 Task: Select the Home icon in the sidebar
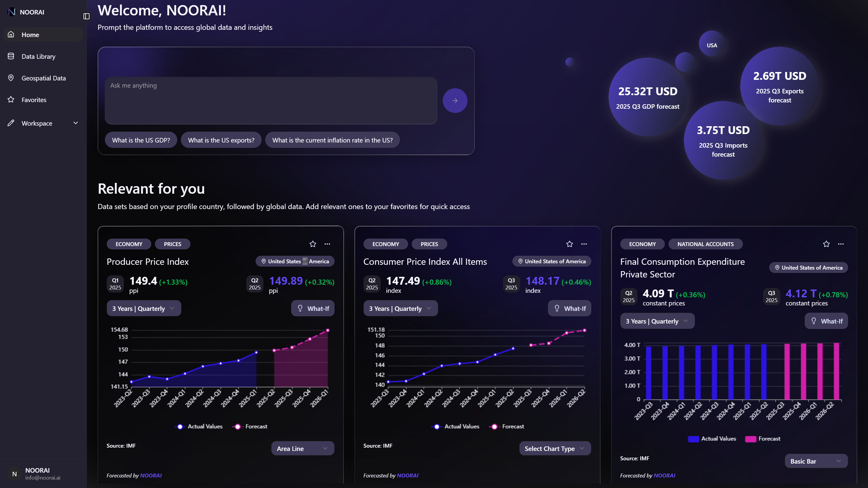point(11,34)
